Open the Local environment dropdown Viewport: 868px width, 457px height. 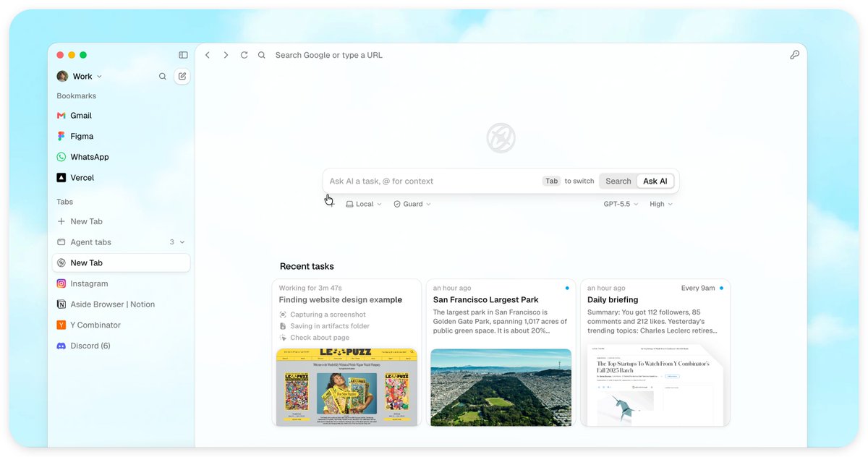pos(364,204)
